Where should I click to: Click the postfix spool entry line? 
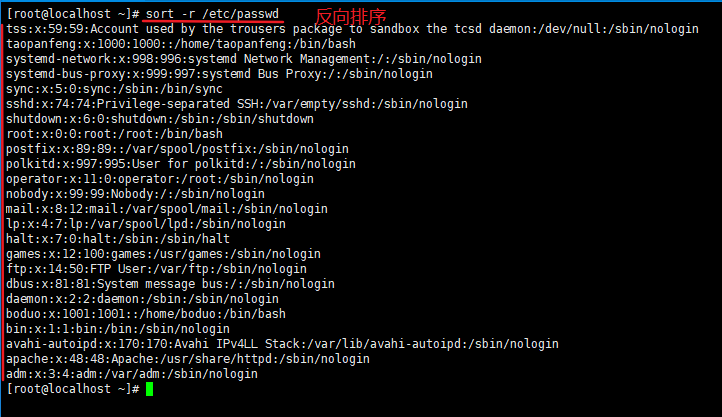(177, 149)
